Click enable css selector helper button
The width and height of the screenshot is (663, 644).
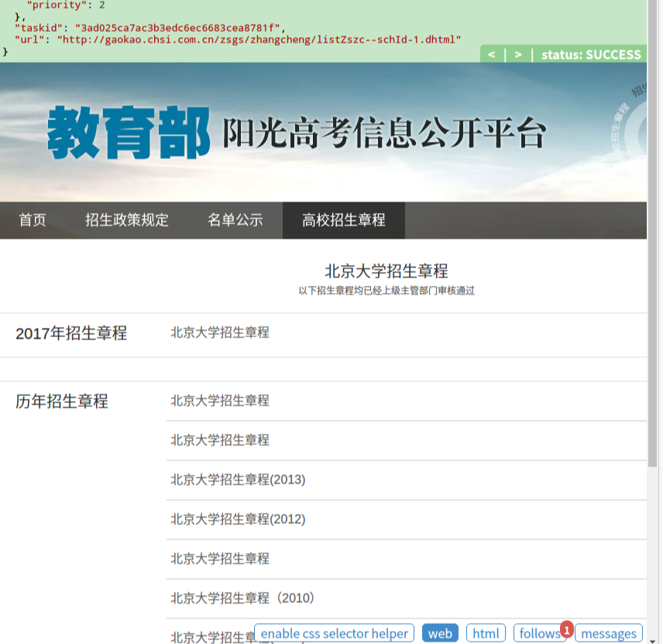click(x=334, y=633)
